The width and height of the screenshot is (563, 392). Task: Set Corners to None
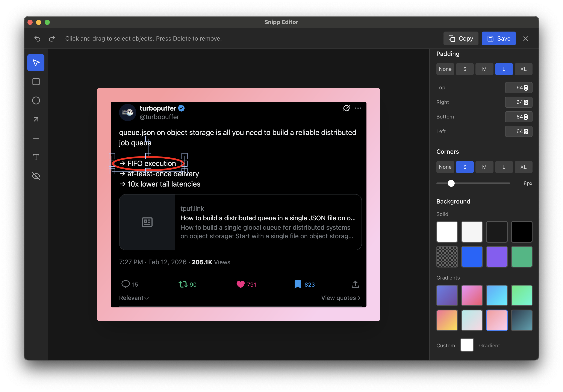[x=445, y=167]
